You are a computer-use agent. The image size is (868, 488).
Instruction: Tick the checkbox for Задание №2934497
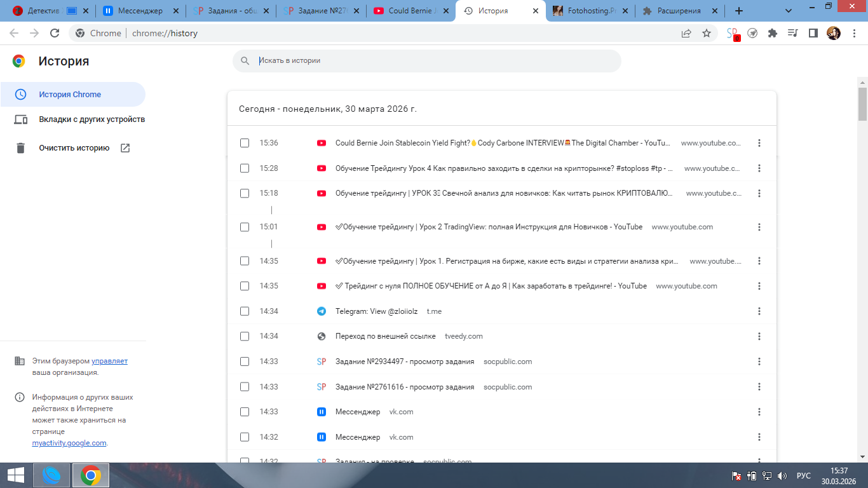[x=245, y=362]
